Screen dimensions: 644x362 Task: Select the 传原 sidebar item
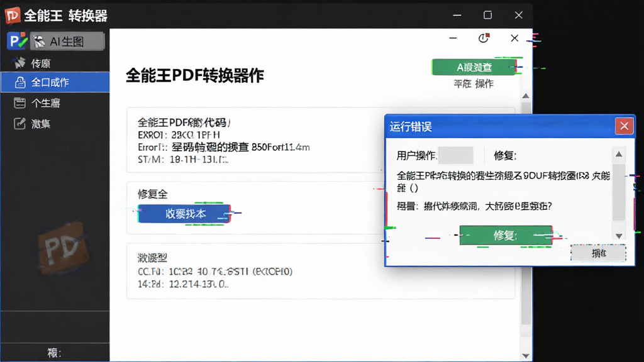click(55, 63)
